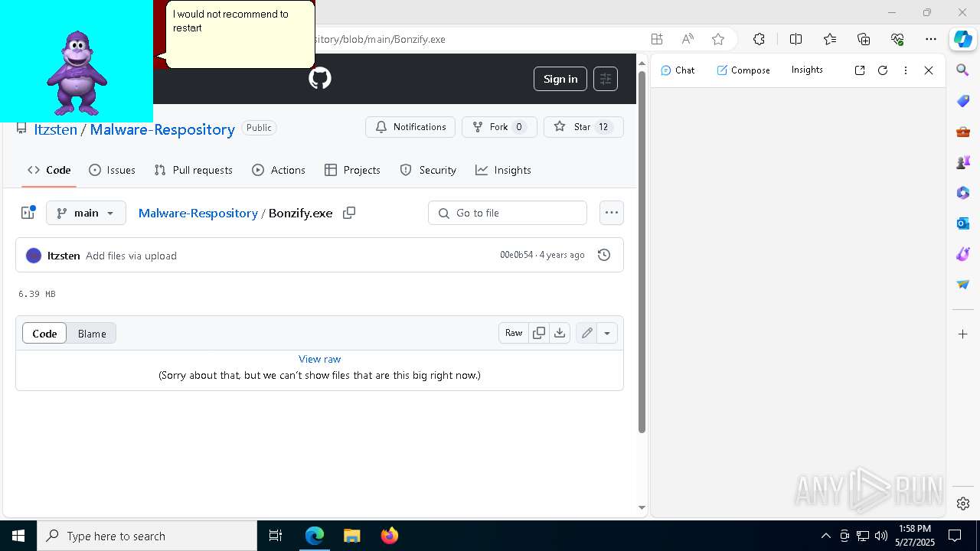Click the Notifications button
The height and width of the screenshot is (551, 980).
(410, 127)
